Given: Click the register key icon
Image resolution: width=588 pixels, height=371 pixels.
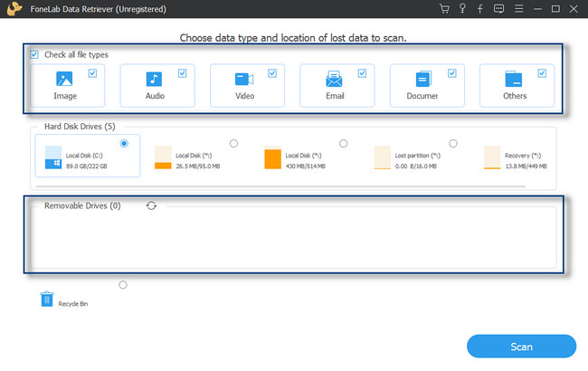Looking at the screenshot, I should [462, 9].
